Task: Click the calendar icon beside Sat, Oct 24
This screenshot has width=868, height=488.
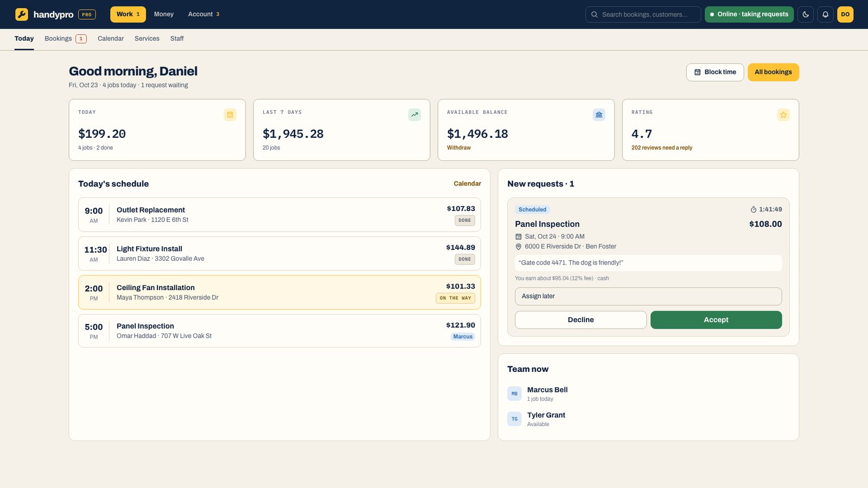Action: (518, 236)
